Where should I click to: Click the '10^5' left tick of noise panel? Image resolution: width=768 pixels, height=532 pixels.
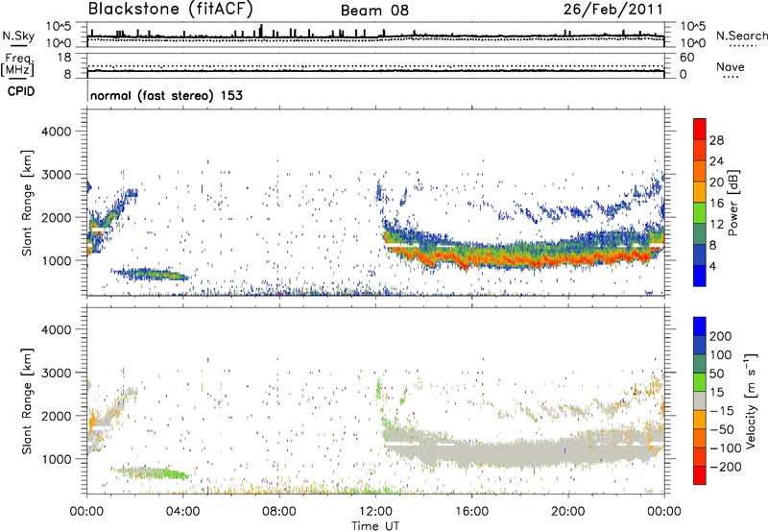pos(59,27)
